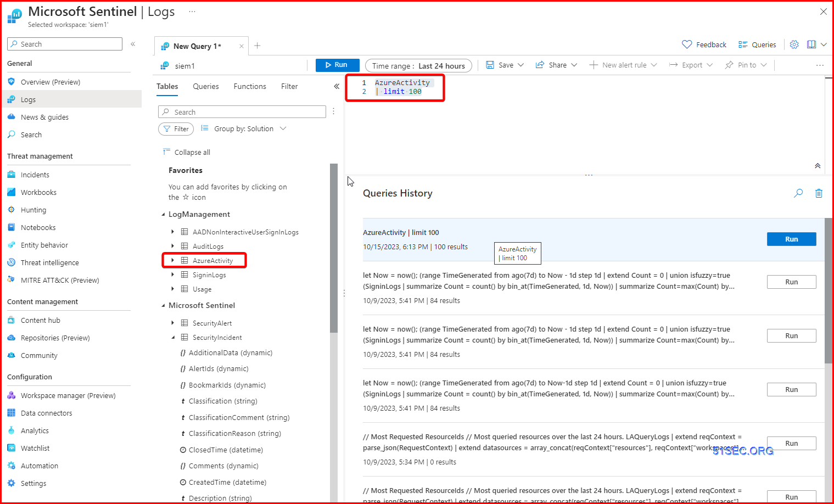The width and height of the screenshot is (834, 504).
Task: Collapse the SecurityIncident table node
Action: [172, 337]
